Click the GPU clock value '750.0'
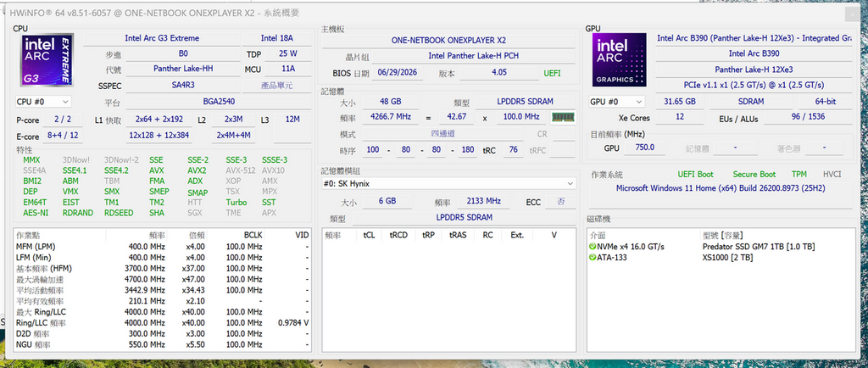Screen dimensions: 868x368 point(645,148)
